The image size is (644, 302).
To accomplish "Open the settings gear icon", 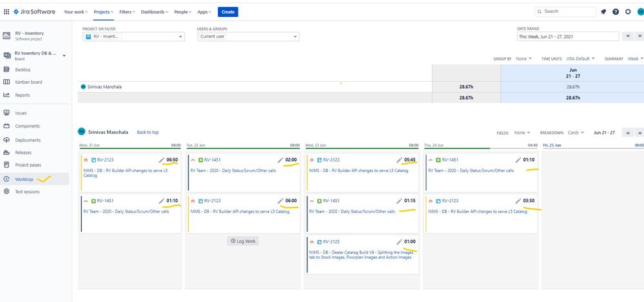I will (x=628, y=12).
